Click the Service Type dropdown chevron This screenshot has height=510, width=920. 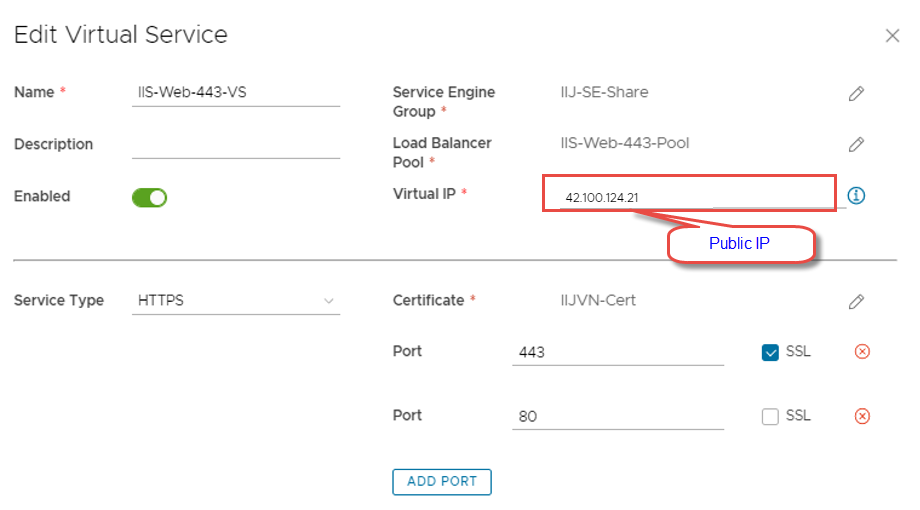(x=328, y=301)
